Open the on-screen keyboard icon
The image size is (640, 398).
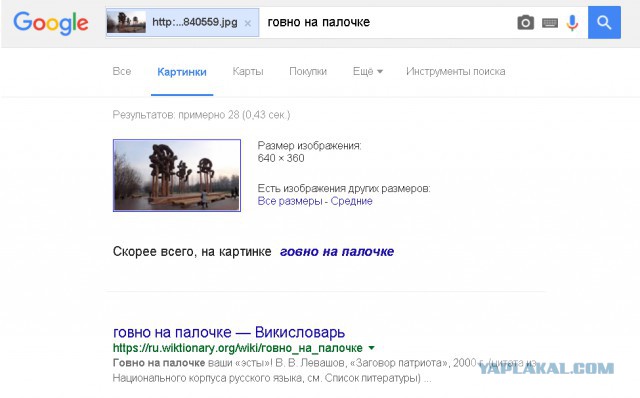pos(550,23)
